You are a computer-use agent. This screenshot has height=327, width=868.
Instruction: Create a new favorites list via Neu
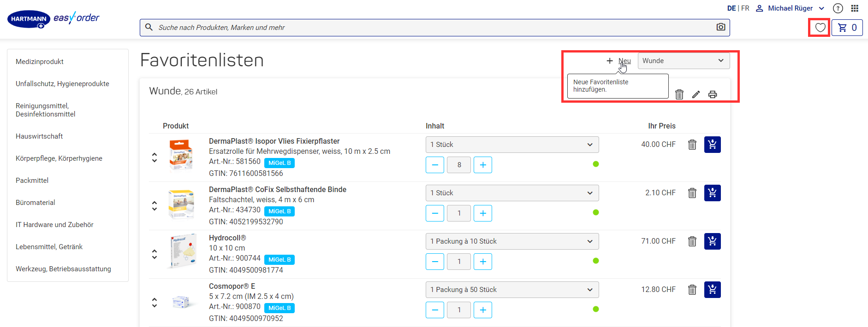coord(618,61)
